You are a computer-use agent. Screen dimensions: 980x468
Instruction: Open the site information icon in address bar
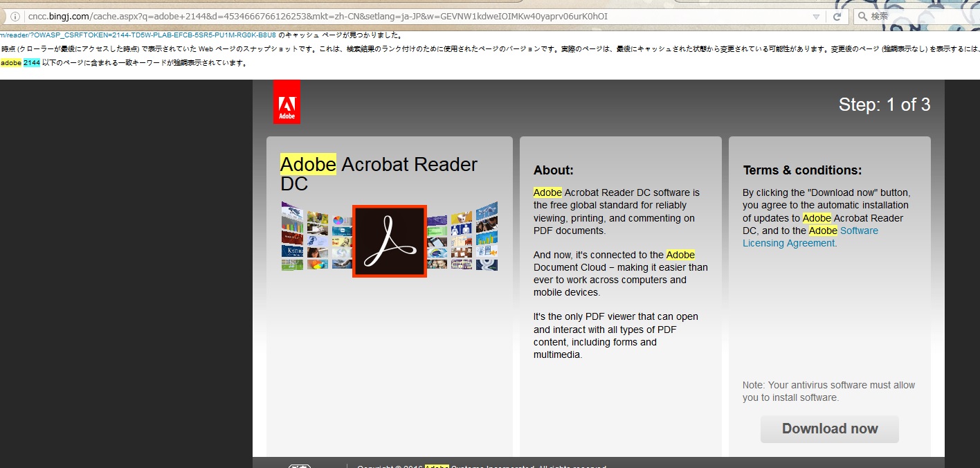click(15, 17)
